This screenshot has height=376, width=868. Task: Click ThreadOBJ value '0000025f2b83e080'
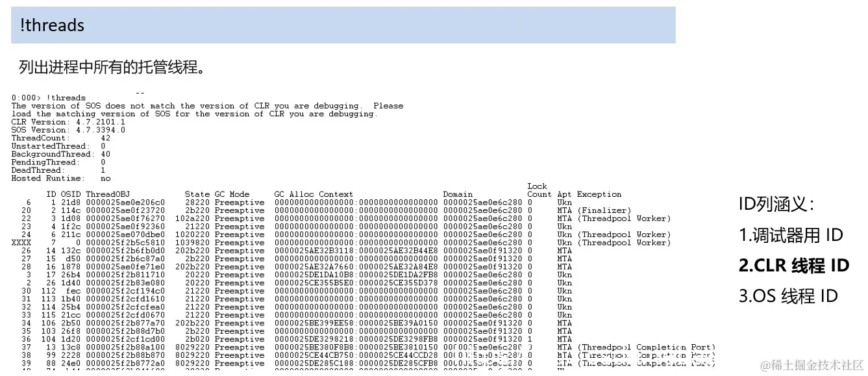point(125,283)
